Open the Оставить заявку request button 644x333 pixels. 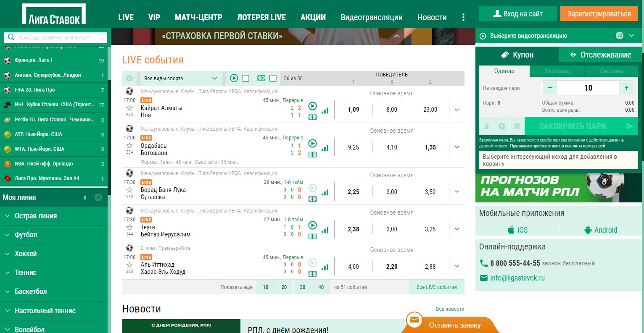(x=450, y=324)
